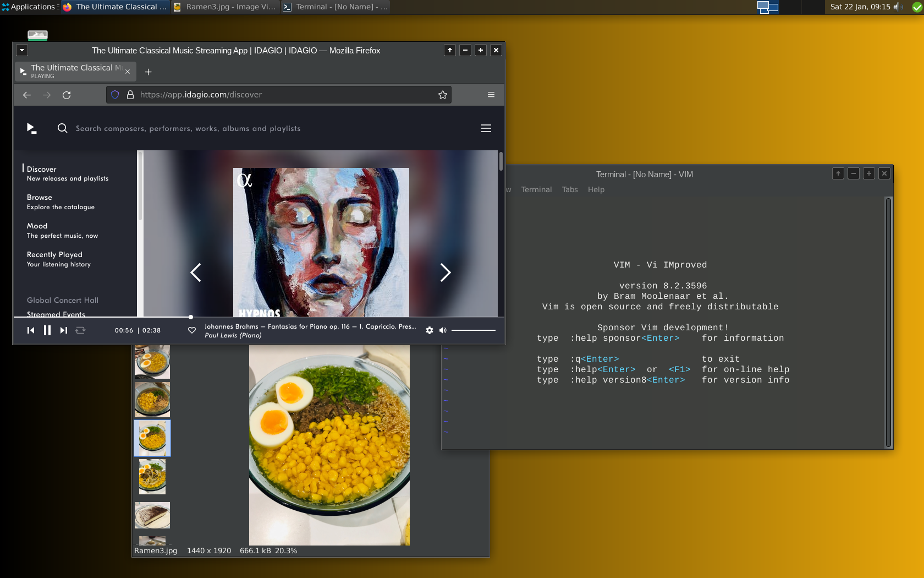Open the Recently Played section

[x=54, y=255]
